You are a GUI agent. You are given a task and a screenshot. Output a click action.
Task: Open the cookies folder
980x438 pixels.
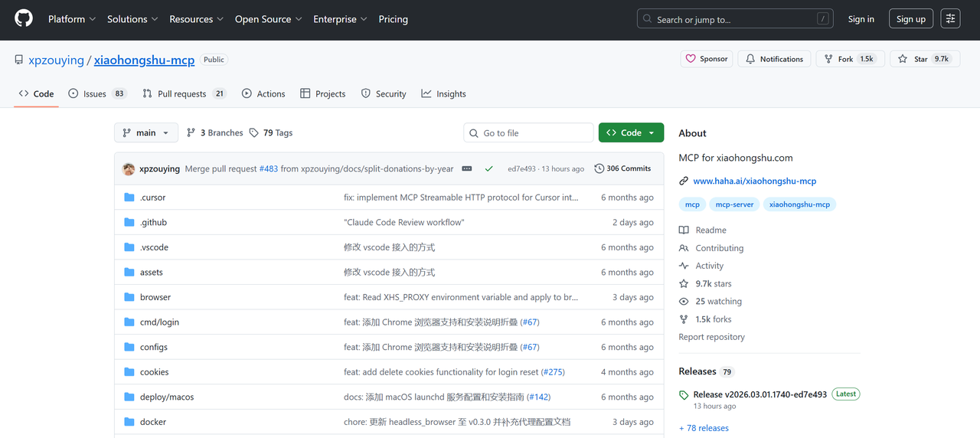pyautogui.click(x=155, y=372)
